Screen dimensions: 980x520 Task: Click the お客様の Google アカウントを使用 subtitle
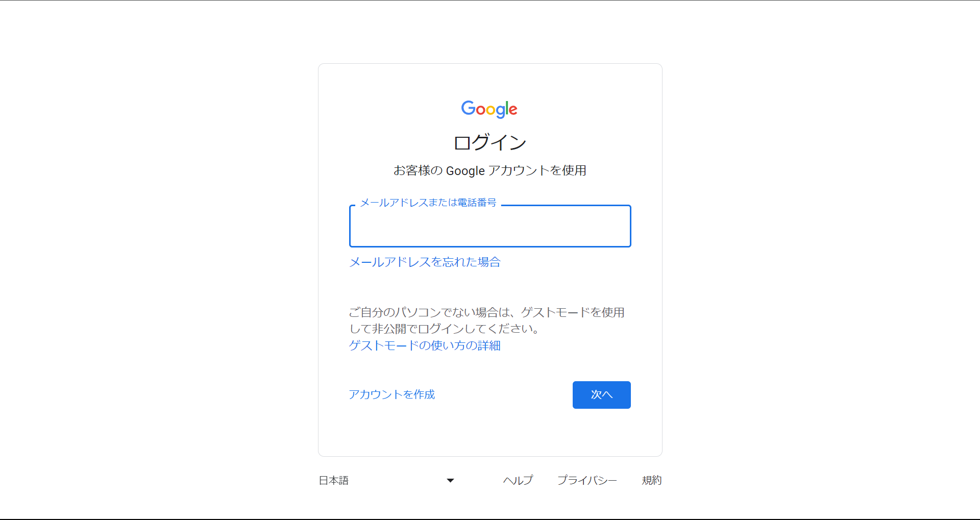click(x=489, y=170)
